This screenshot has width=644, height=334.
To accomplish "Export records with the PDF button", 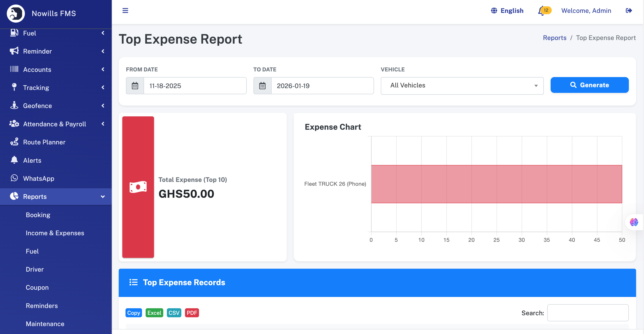I will pyautogui.click(x=192, y=313).
